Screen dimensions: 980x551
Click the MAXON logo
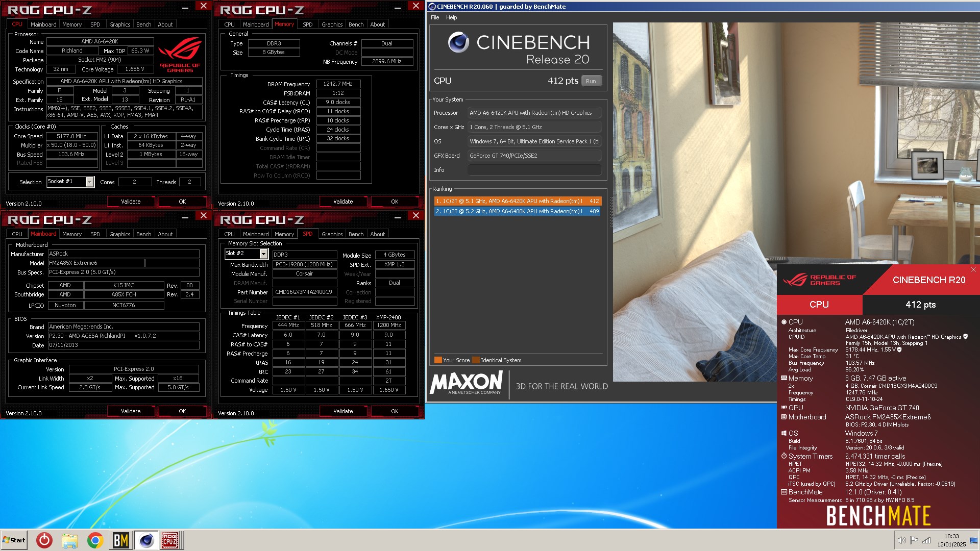pos(467,383)
